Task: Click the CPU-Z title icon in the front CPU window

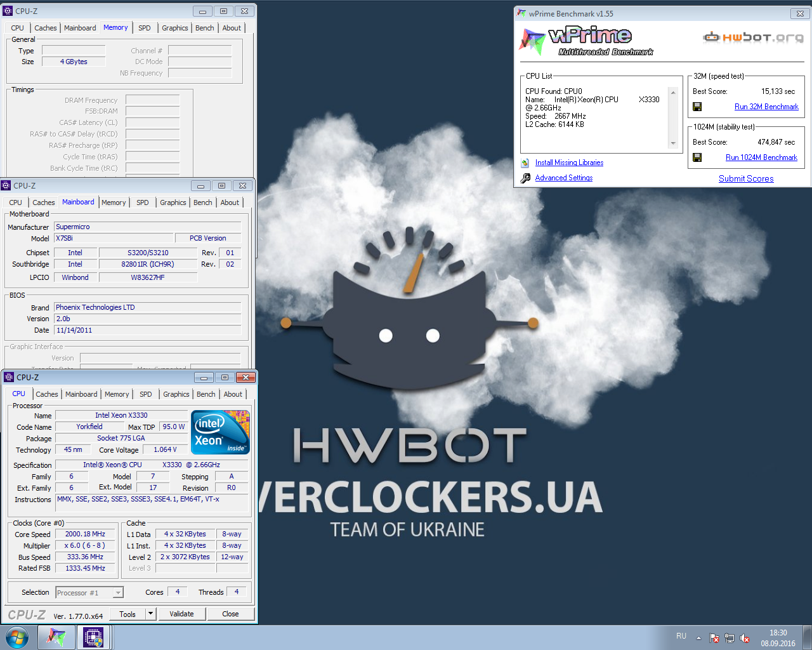Action: [9, 377]
